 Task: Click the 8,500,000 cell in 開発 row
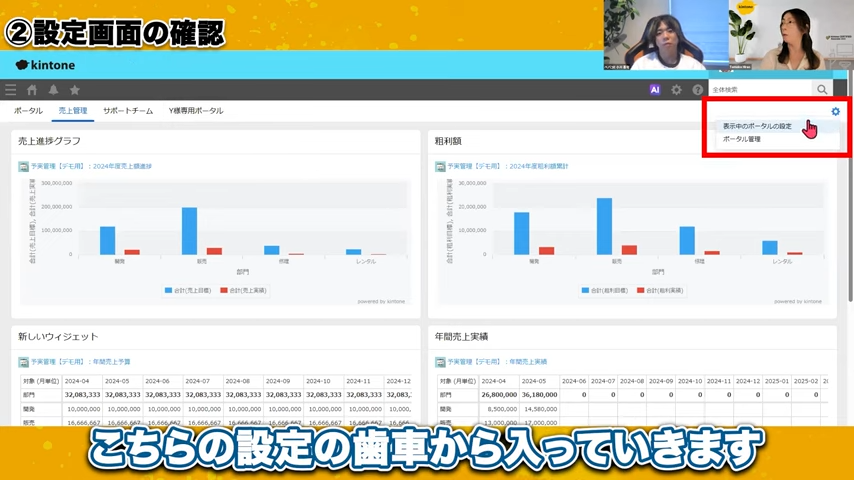(x=498, y=409)
